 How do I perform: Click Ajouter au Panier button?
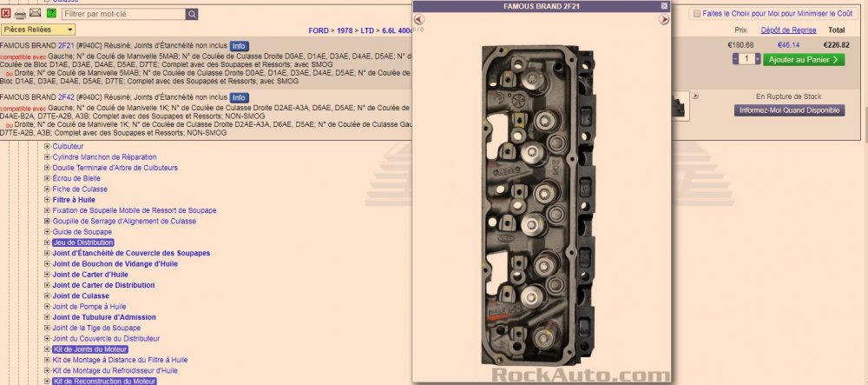click(804, 59)
